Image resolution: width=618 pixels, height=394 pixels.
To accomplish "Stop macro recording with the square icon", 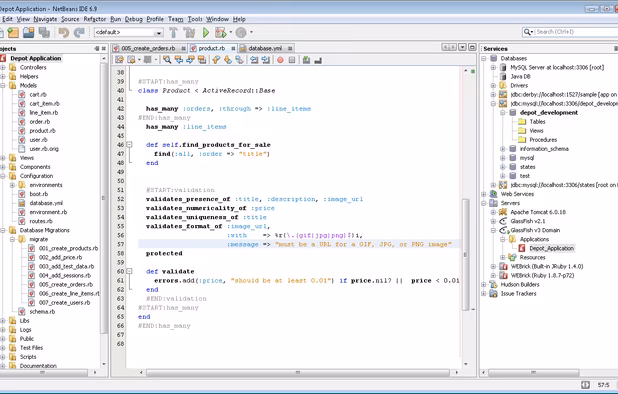I will pyautogui.click(x=292, y=60).
